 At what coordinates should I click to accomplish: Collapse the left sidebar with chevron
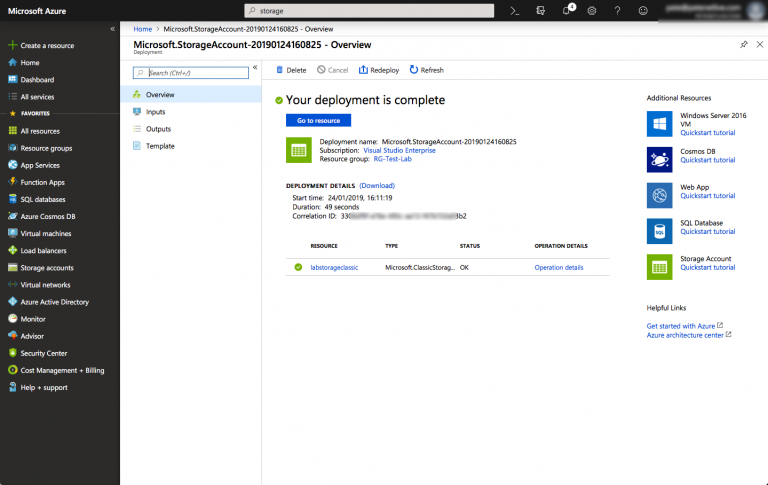click(x=113, y=29)
